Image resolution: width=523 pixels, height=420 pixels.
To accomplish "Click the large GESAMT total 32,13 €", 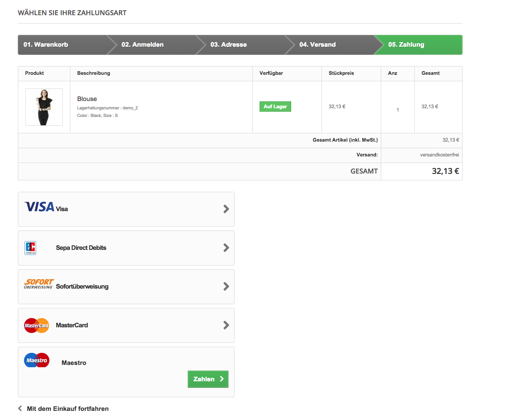I will click(445, 171).
